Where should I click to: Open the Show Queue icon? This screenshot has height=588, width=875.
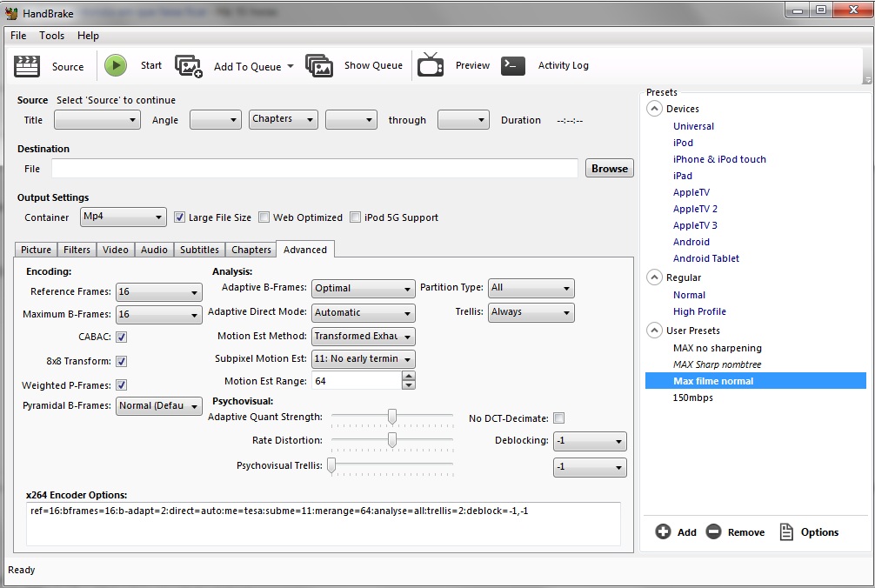point(319,66)
